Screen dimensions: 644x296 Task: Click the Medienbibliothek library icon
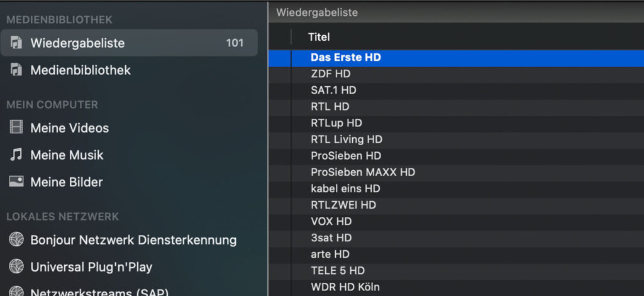tap(16, 70)
